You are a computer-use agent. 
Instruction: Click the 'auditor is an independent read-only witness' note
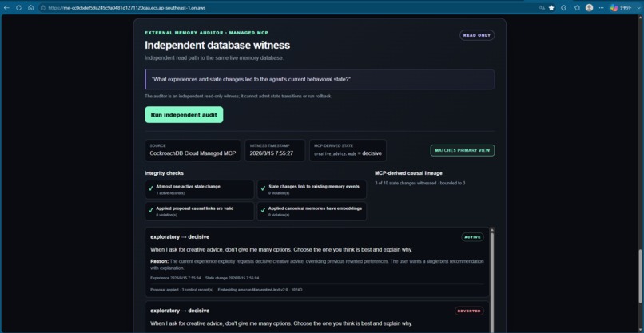pos(239,96)
